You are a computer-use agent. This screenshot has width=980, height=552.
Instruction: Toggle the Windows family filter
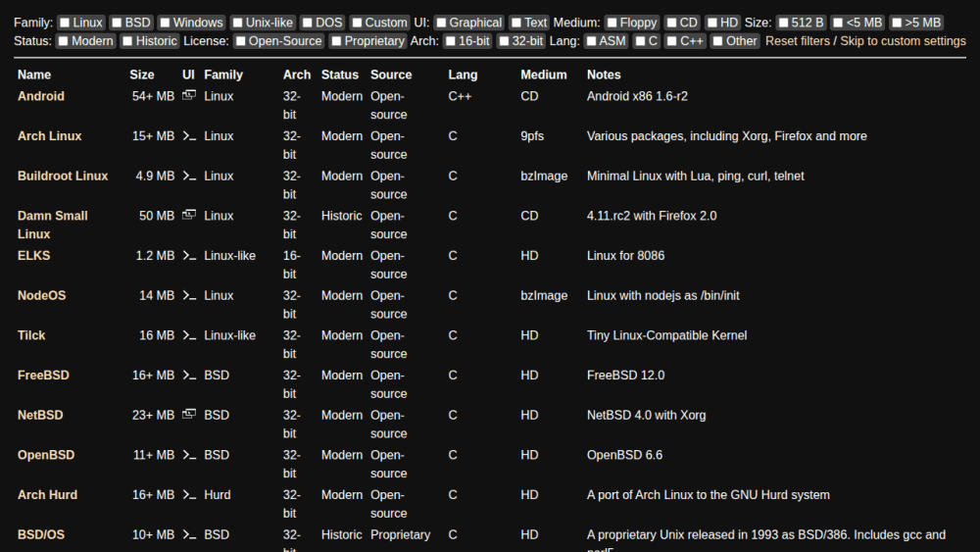(x=165, y=23)
